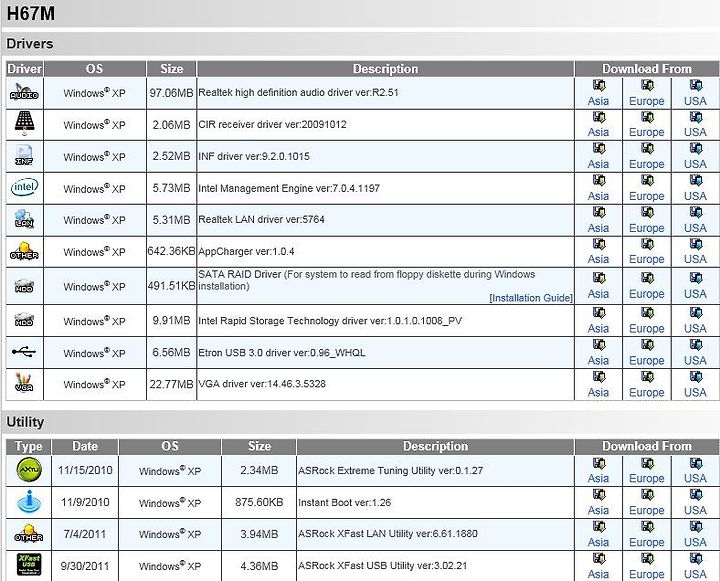Download VGA driver from Europe link
Viewport: 720px width, 581px height.
647,393
